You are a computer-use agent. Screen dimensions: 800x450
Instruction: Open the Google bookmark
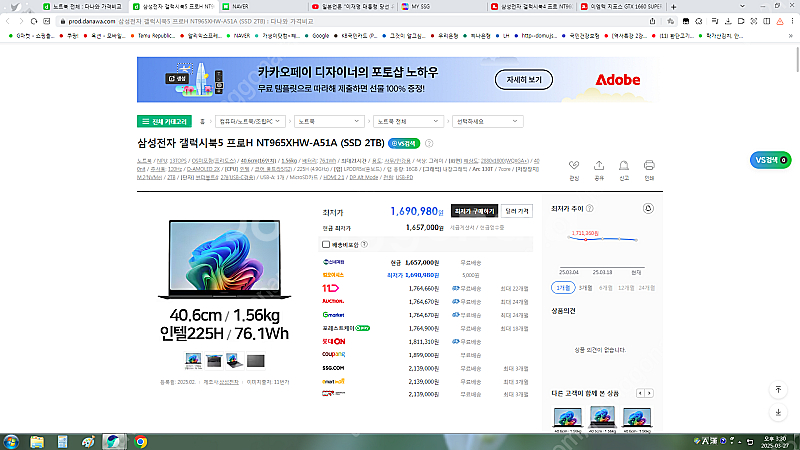(317, 36)
